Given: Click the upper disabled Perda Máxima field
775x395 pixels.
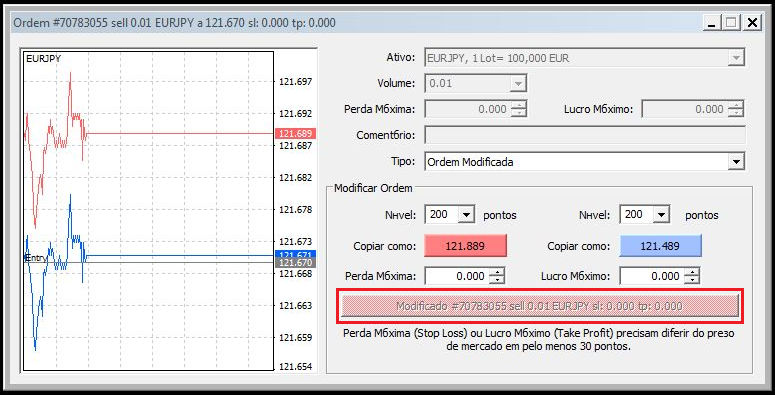Looking at the screenshot, I should (x=468, y=109).
